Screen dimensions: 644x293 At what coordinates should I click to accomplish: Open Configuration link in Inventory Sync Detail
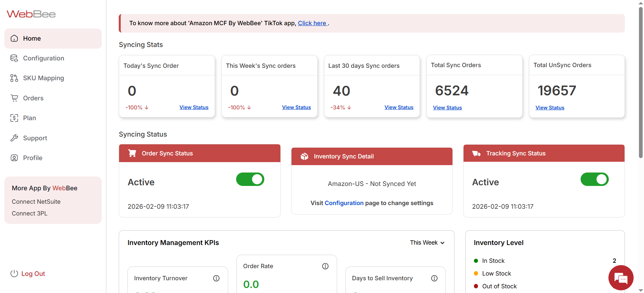(344, 203)
